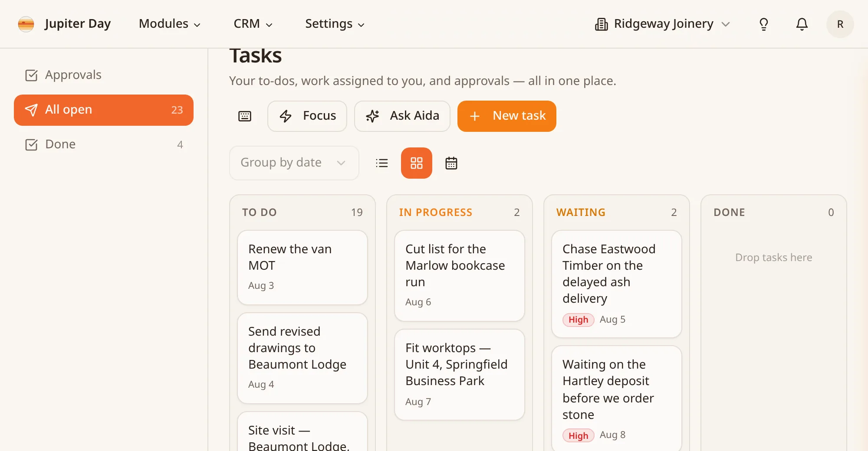Open the Ridgeway Joinery company switcher
This screenshot has height=451, width=868.
[662, 24]
